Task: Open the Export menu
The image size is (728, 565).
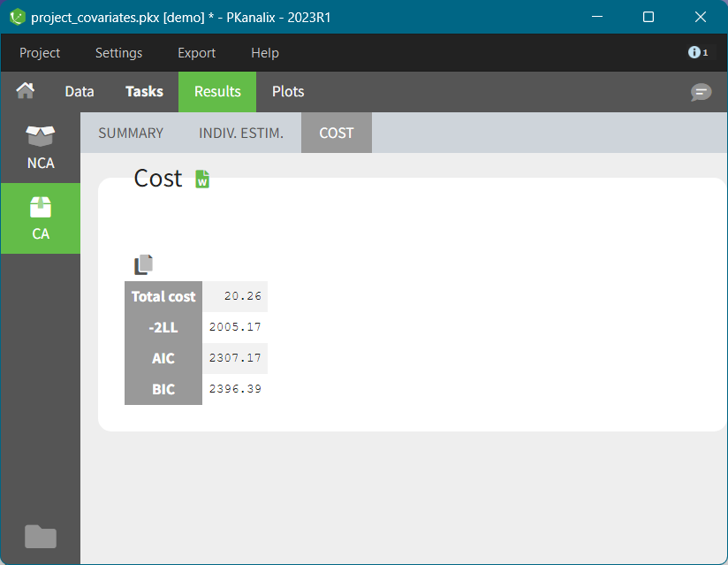Action: coord(196,53)
